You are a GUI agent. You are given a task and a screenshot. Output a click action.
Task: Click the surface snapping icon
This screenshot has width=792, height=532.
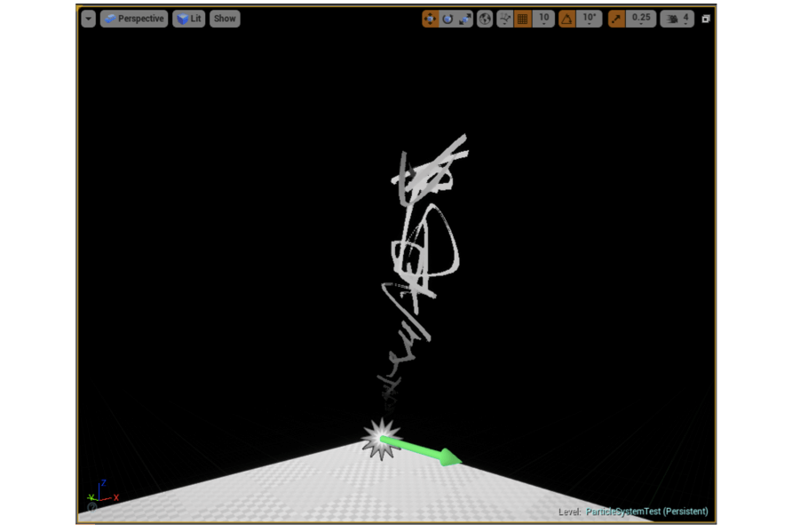click(x=505, y=19)
